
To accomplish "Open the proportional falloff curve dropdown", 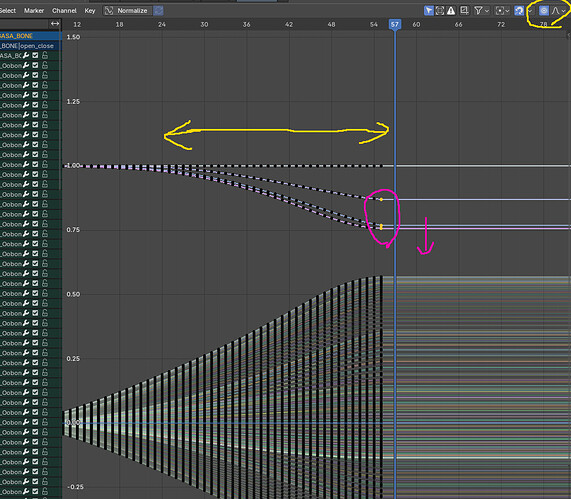I will click(x=558, y=11).
